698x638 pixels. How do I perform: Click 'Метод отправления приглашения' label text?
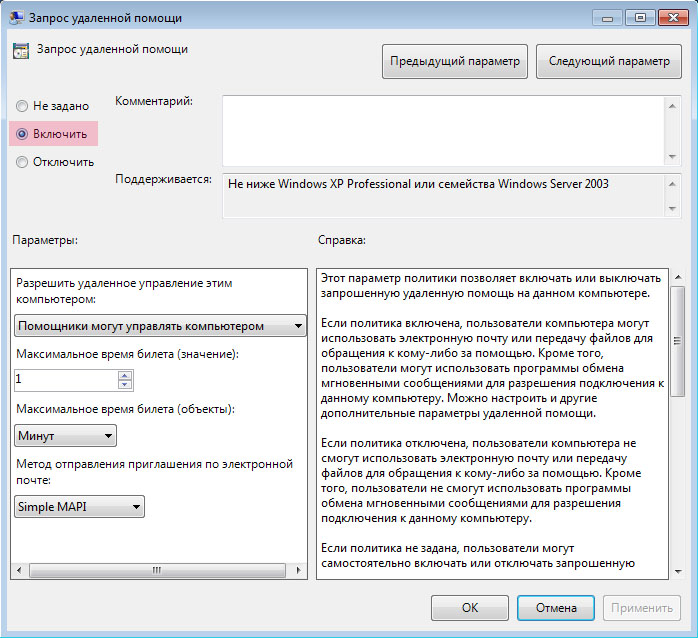pyautogui.click(x=154, y=472)
